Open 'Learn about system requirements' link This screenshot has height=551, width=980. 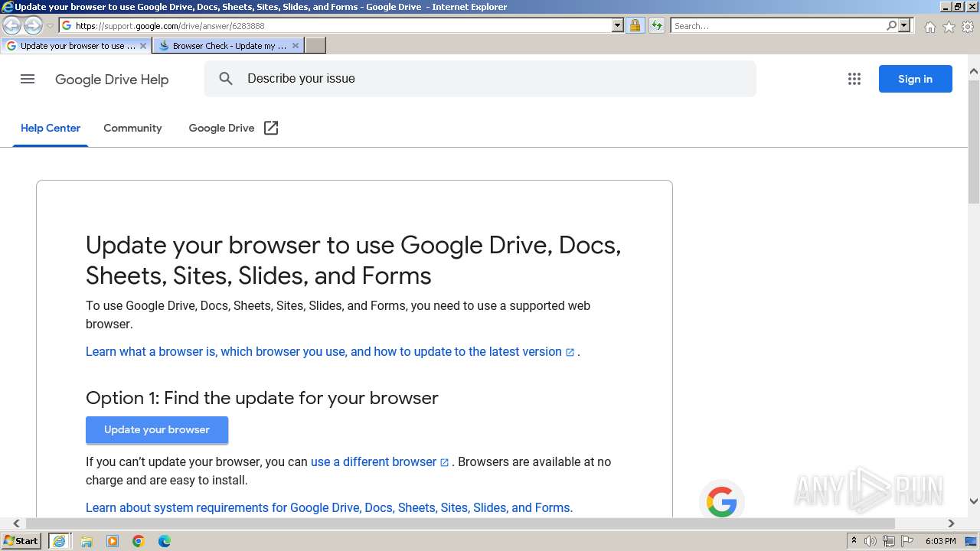pos(329,508)
